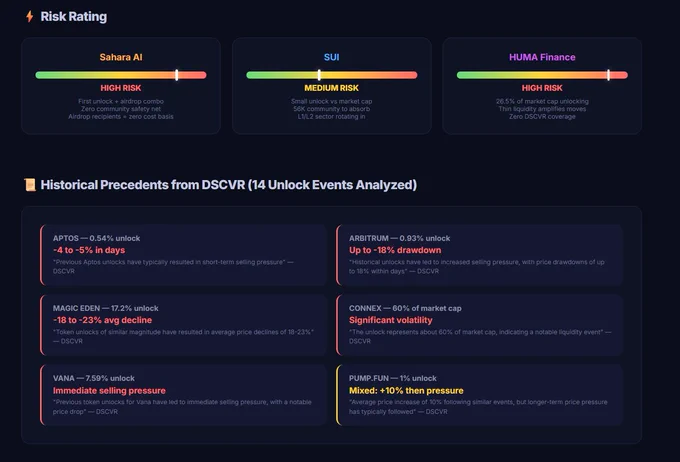Click '26.5% of market cap unlocking' text
Image resolution: width=680 pixels, height=462 pixels.
[543, 101]
